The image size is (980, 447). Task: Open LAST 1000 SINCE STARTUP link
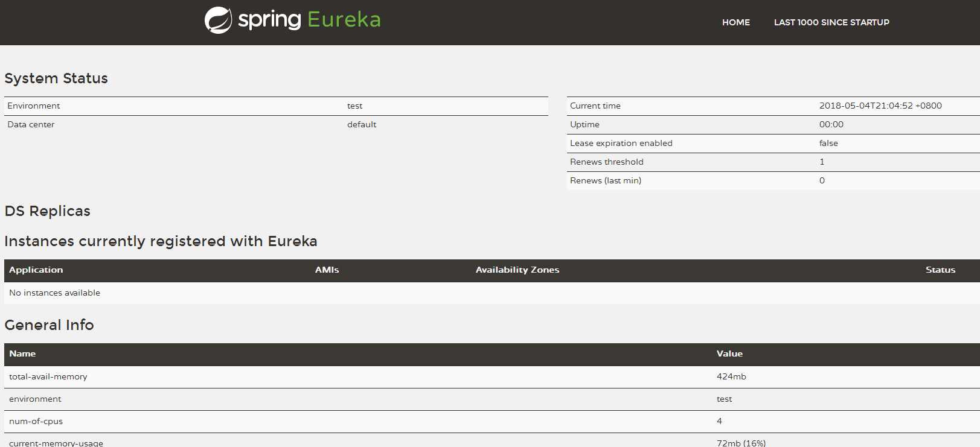coord(831,22)
